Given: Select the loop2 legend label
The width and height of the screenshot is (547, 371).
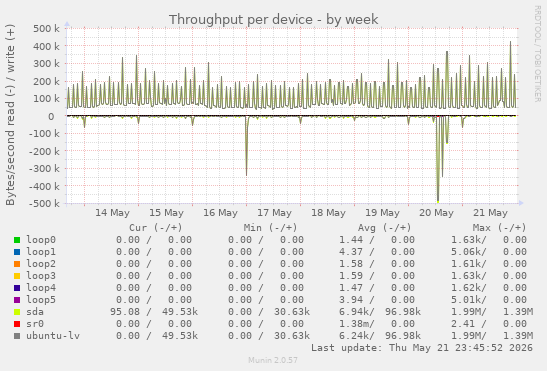Looking at the screenshot, I should point(41,264).
